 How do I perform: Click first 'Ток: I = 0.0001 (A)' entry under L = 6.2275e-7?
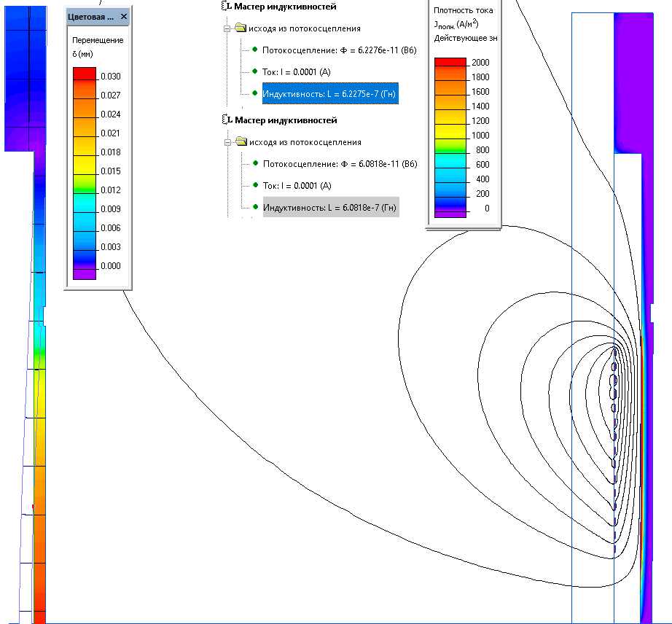(x=296, y=71)
